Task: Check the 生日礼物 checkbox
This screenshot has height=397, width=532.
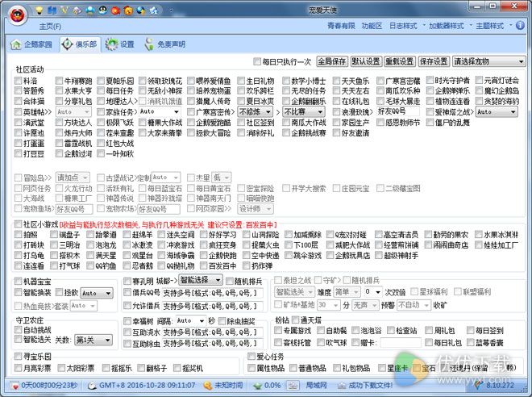Action: [x=241, y=81]
